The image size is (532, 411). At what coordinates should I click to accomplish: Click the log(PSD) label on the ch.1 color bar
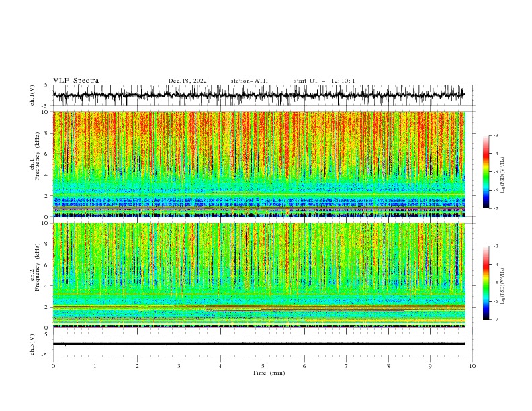(503, 175)
